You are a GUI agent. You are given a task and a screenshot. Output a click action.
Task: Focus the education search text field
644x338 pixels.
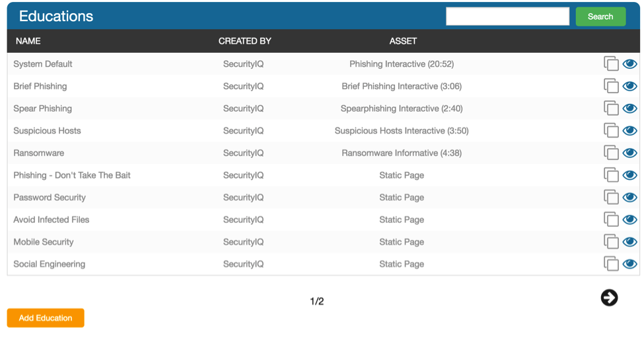click(x=507, y=17)
